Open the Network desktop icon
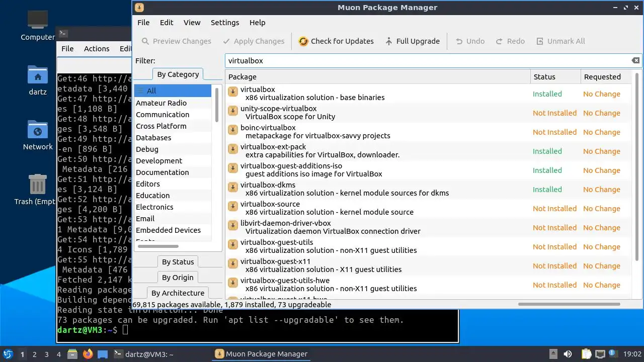Image resolution: width=644 pixels, height=362 pixels. click(x=38, y=136)
